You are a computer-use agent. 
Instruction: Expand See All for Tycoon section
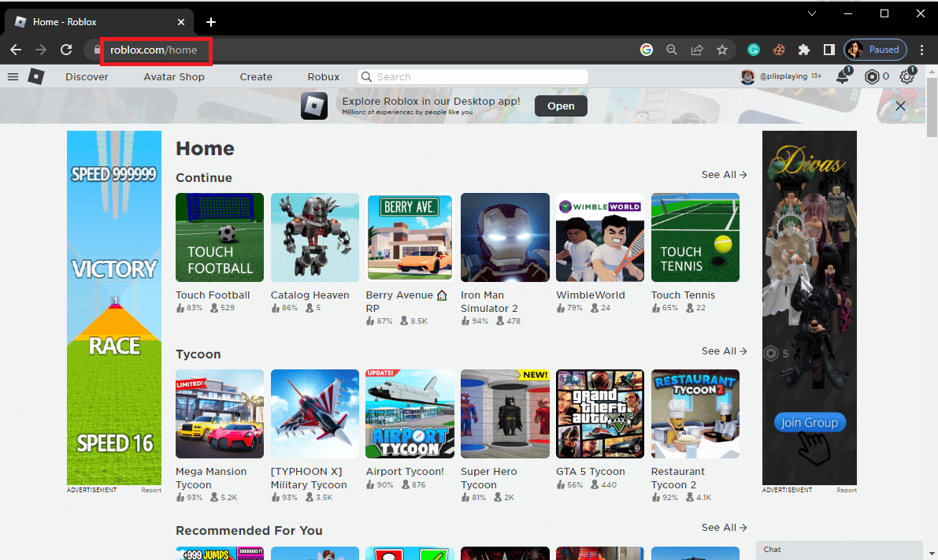click(x=724, y=351)
